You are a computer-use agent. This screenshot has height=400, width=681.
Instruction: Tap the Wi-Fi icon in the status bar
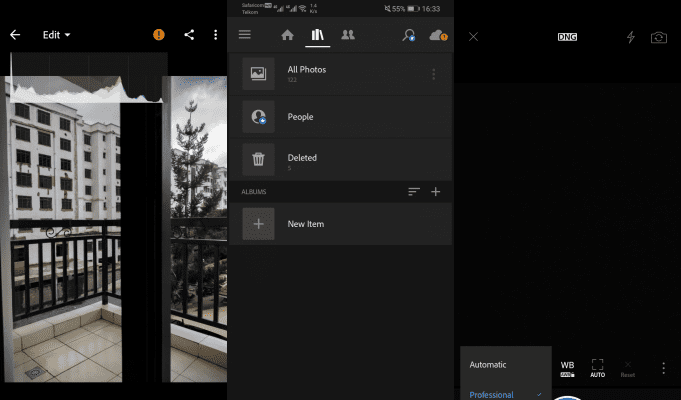tap(303, 8)
